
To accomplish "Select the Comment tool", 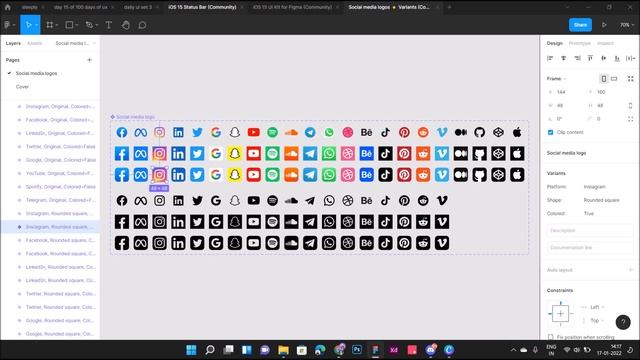I will 142,25.
